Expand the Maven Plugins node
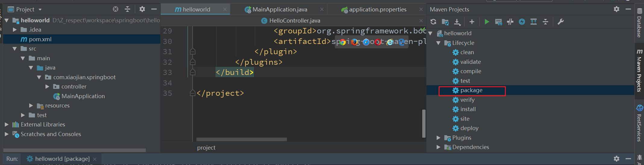644x165 pixels. [x=438, y=138]
